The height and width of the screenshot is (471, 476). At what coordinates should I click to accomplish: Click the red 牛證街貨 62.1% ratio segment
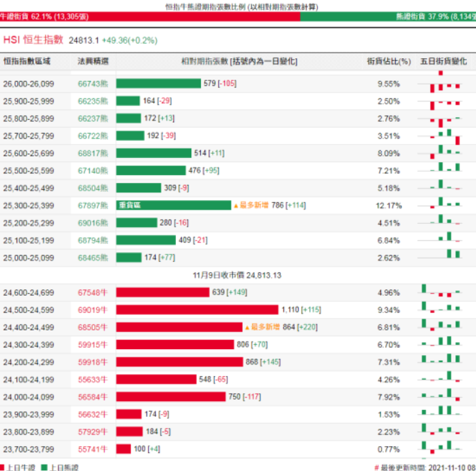[x=150, y=17]
